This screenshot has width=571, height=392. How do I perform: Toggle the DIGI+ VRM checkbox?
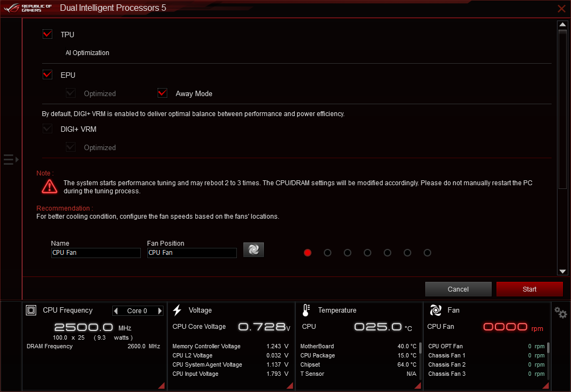pos(47,129)
